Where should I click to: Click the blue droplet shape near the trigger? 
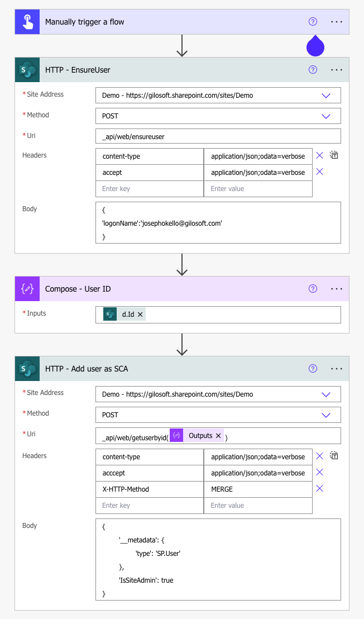[315, 47]
